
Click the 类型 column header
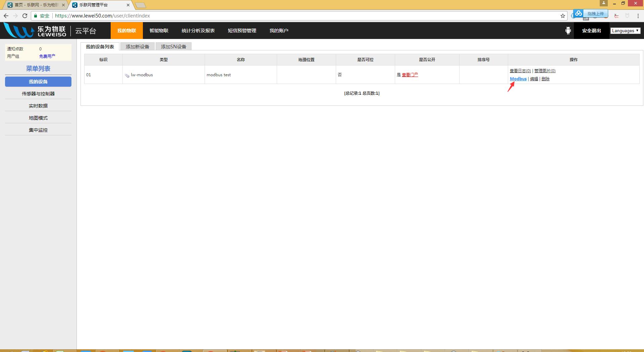[x=164, y=60]
